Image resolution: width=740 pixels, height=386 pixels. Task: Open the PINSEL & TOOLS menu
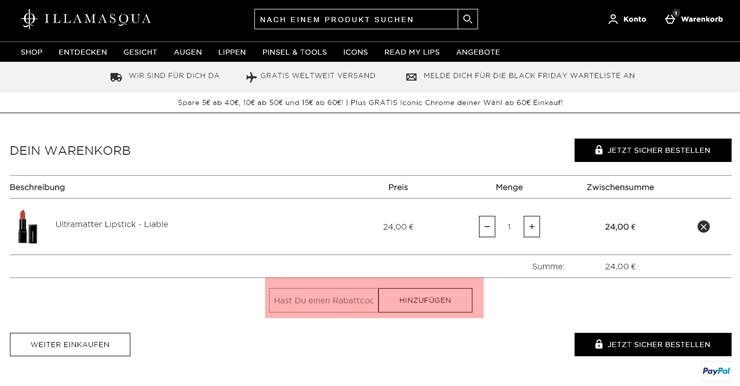pos(294,52)
